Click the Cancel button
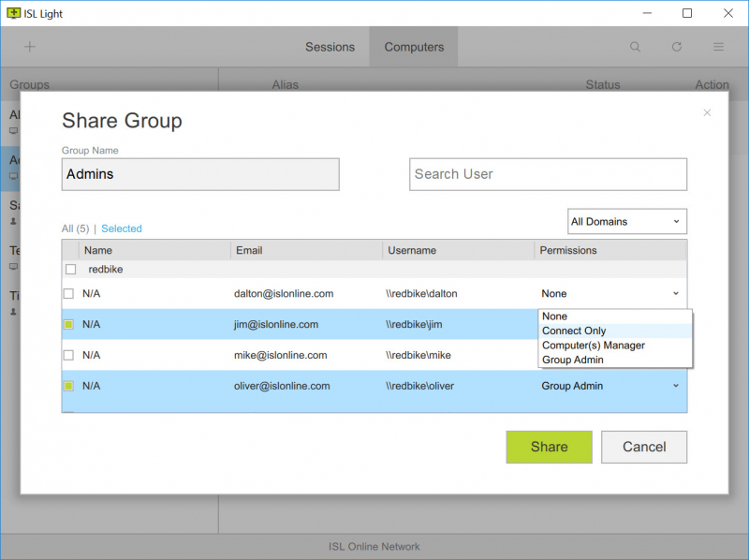The image size is (749, 560). [644, 447]
